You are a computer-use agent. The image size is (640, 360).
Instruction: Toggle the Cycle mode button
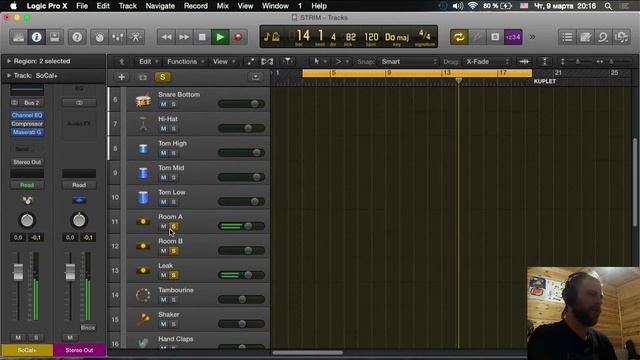pyautogui.click(x=459, y=37)
